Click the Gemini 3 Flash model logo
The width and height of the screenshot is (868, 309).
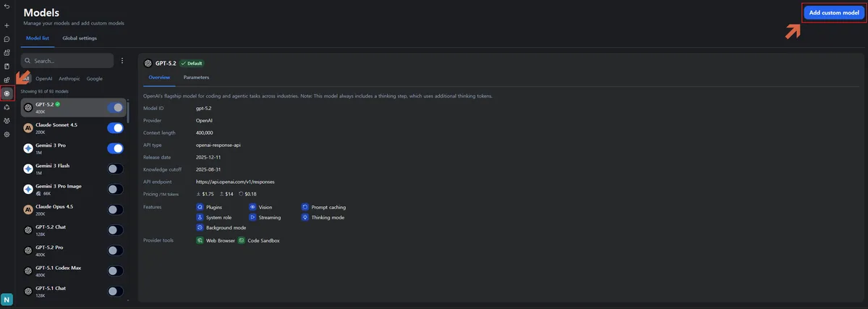[x=28, y=169]
